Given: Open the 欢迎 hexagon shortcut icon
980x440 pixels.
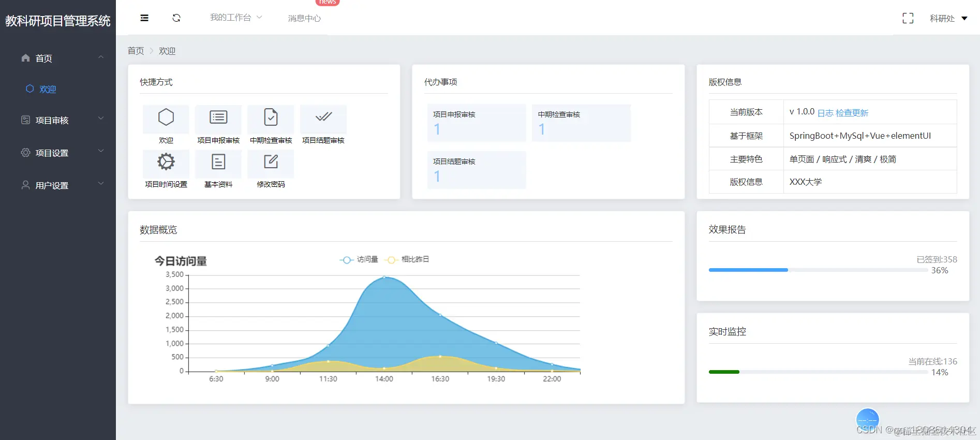Looking at the screenshot, I should [166, 118].
